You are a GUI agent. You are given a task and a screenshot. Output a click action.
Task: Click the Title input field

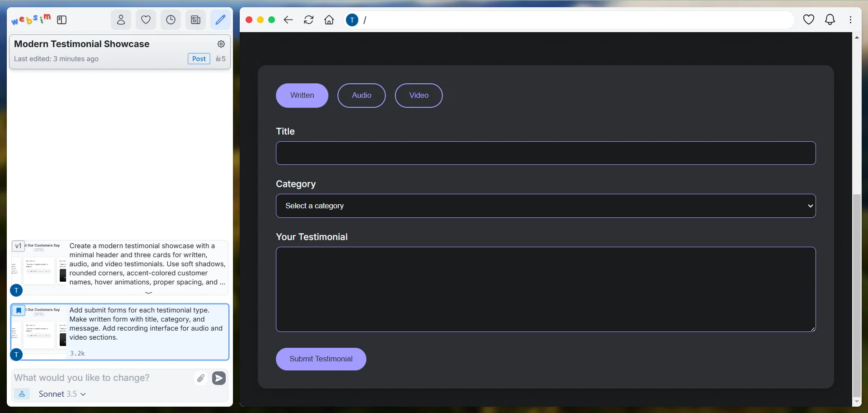tap(545, 153)
